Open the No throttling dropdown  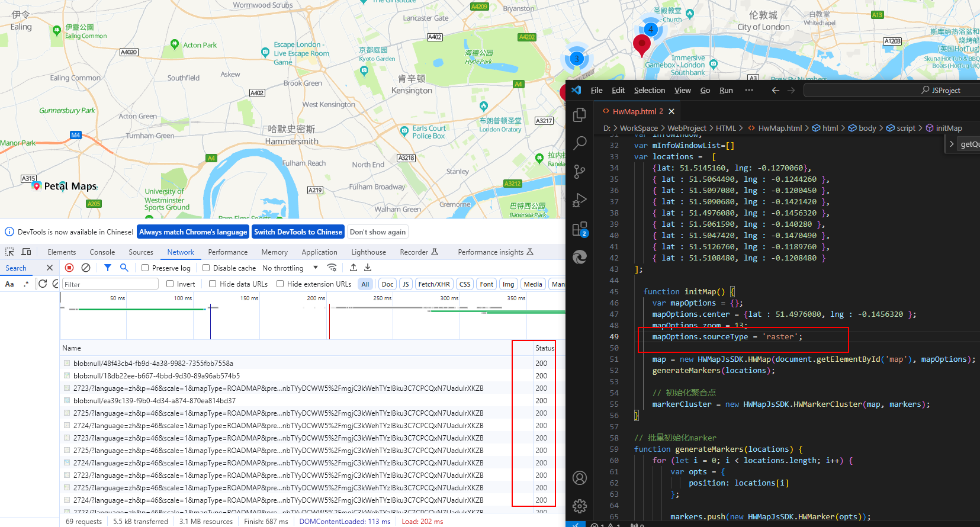291,268
